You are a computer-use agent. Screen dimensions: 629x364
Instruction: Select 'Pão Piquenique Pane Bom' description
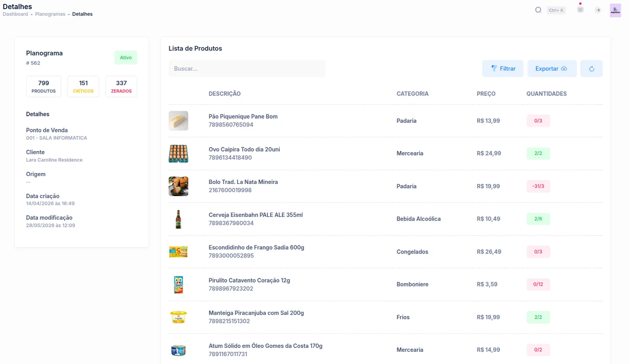pyautogui.click(x=243, y=117)
